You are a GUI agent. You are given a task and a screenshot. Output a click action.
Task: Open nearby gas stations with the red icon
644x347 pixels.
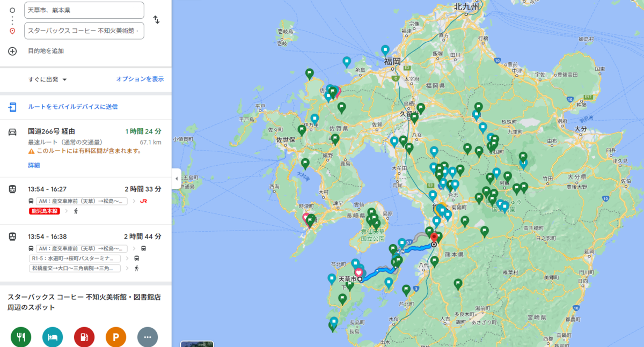pos(84,337)
